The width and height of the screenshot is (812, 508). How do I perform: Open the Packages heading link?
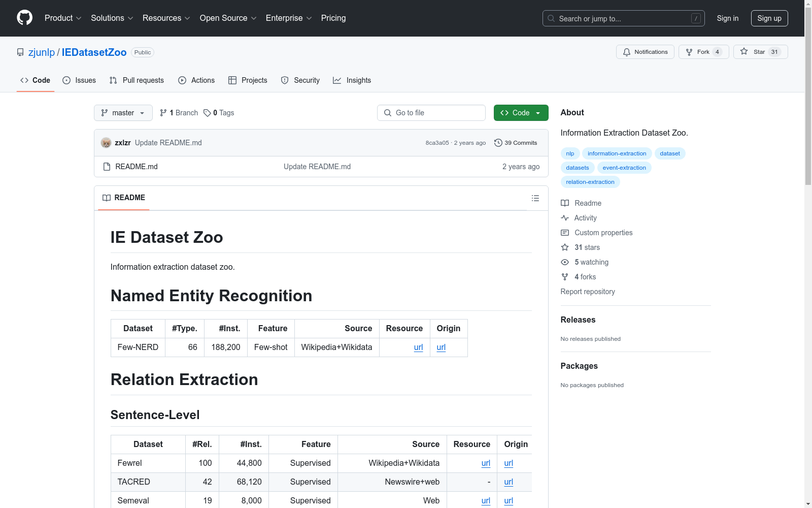click(579, 366)
